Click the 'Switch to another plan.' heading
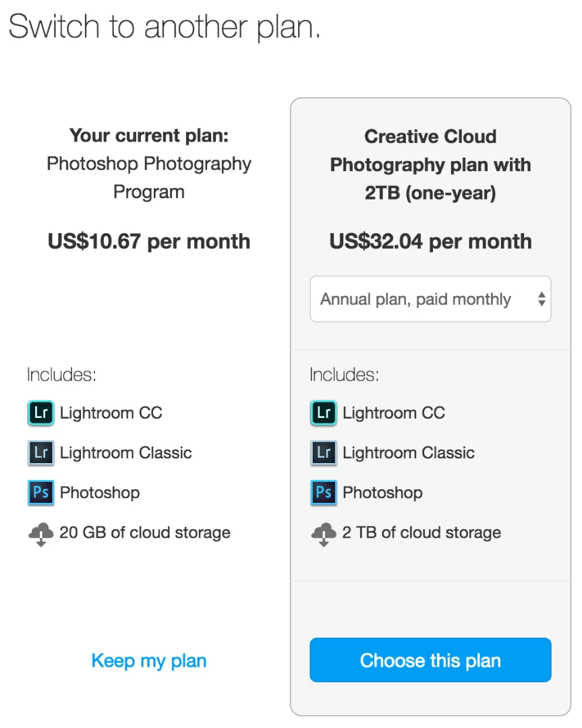The image size is (582, 728). point(164,27)
